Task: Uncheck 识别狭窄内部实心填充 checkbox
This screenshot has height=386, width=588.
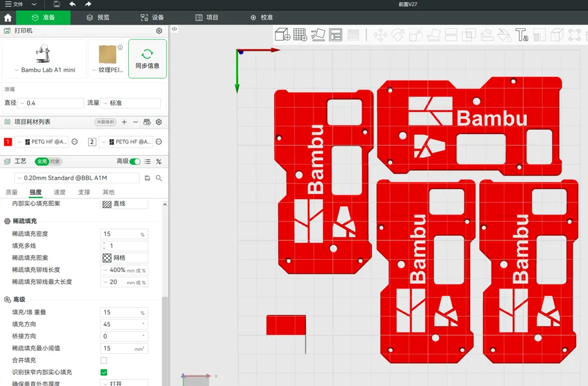Action: [x=104, y=372]
